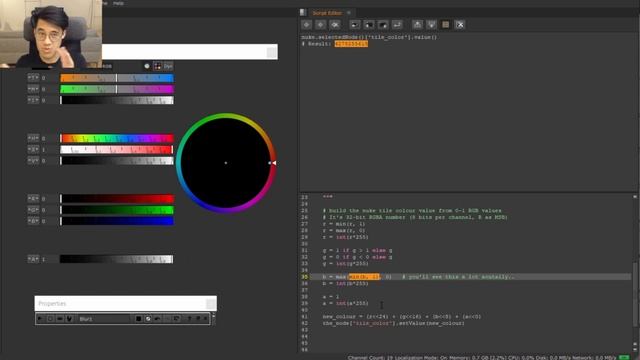Toggle the color wheel display button

coord(158,66)
